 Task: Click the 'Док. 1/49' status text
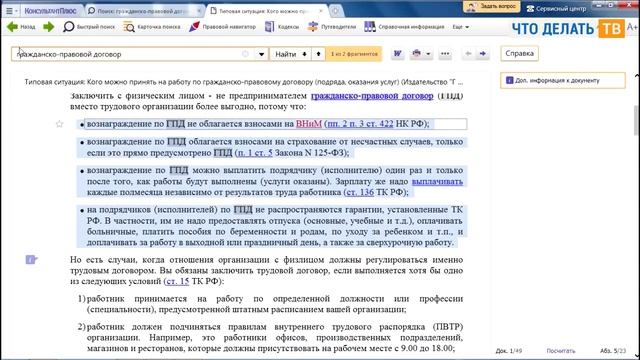click(509, 351)
